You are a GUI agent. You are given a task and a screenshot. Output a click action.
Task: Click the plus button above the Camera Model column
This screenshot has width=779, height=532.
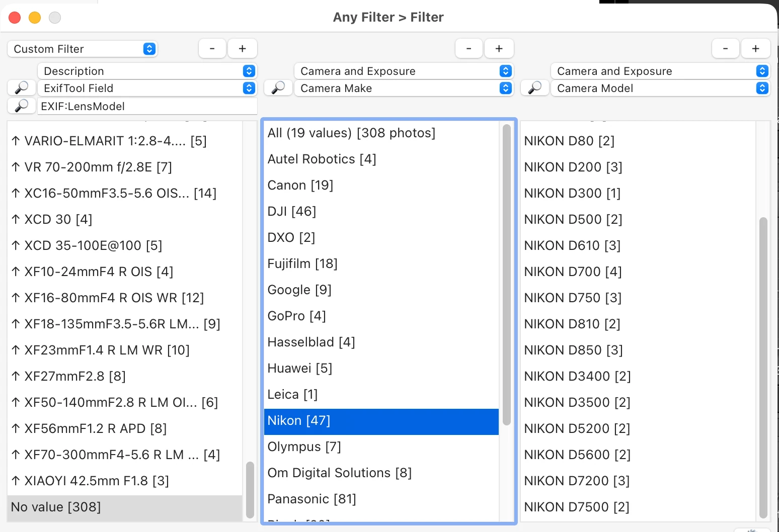click(x=756, y=49)
